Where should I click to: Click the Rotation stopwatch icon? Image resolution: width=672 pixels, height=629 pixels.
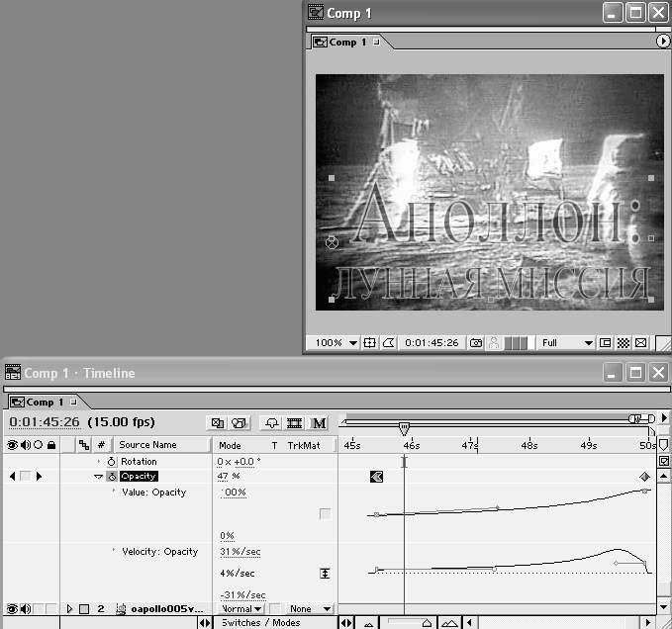pyautogui.click(x=112, y=462)
